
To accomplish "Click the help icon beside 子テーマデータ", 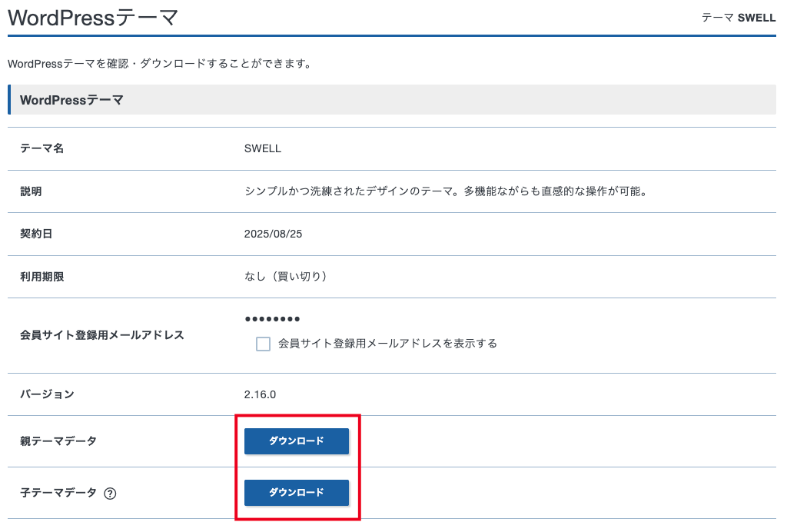I will point(110,494).
